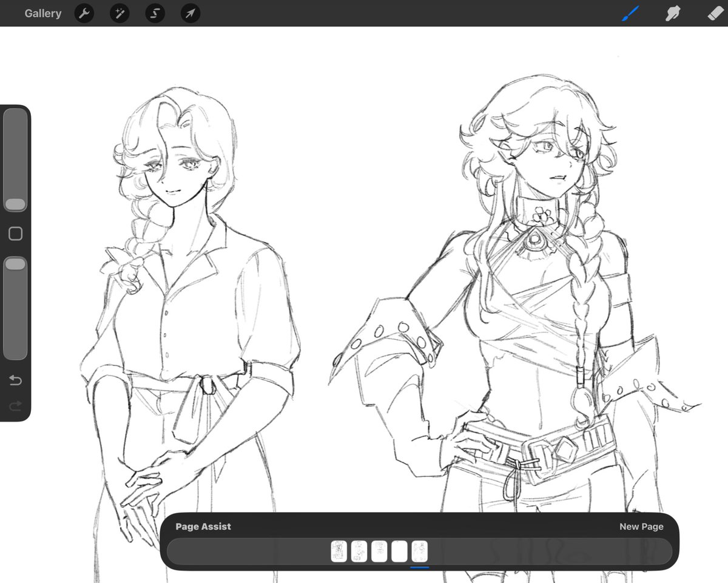The height and width of the screenshot is (583, 728).
Task: Open the Adjustments magic wand menu
Action: click(x=120, y=13)
